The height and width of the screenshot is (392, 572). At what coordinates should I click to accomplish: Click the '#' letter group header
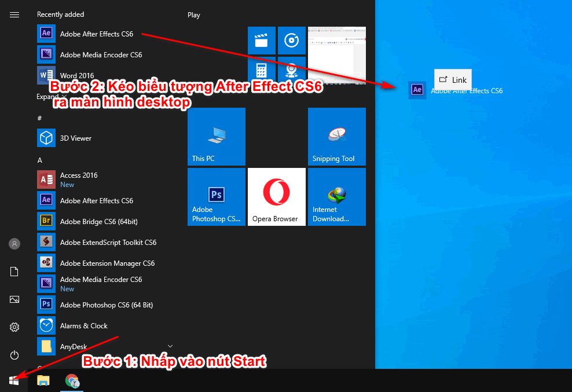coord(39,118)
